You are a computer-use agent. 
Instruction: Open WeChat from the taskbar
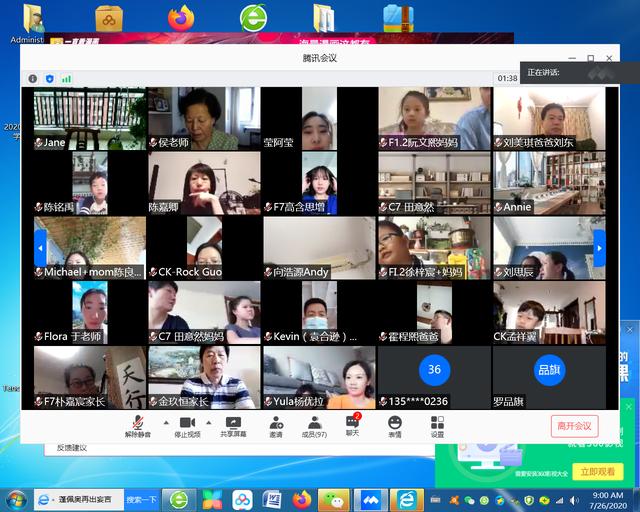(333, 500)
